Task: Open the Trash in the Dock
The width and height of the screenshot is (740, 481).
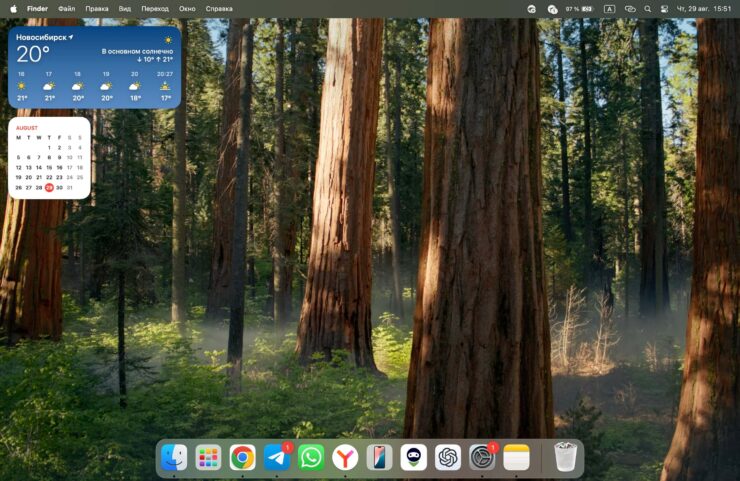Action: (565, 456)
